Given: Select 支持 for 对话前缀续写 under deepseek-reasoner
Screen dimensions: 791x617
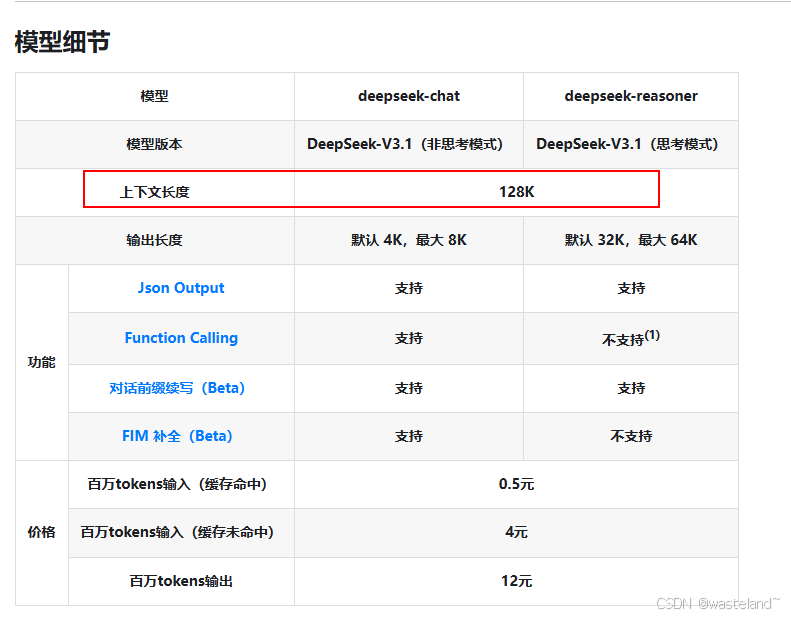Looking at the screenshot, I should click(x=631, y=388).
